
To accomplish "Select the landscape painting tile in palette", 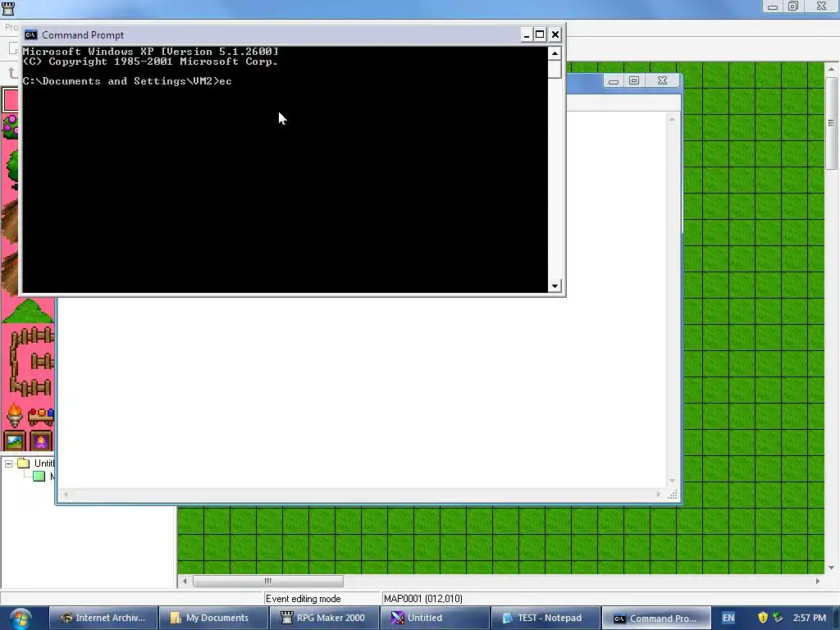I will click(15, 441).
